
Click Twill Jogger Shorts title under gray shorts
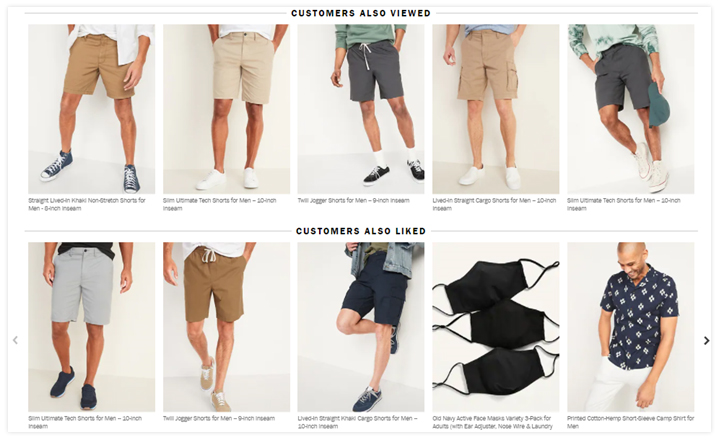(354, 200)
